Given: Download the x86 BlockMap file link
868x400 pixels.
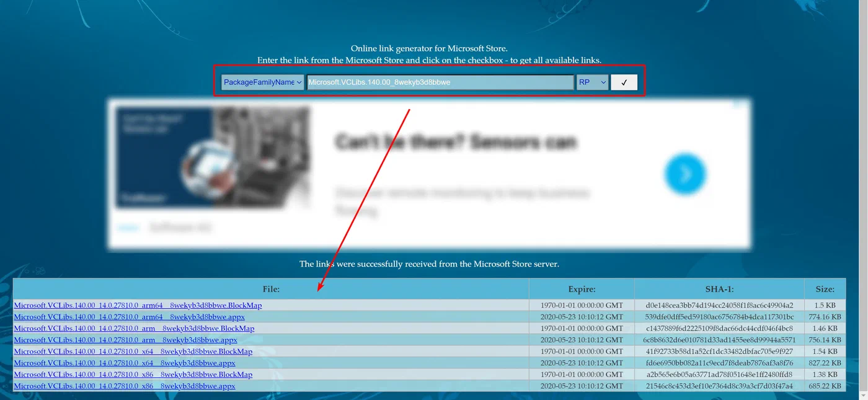Looking at the screenshot, I should pyautogui.click(x=133, y=375).
